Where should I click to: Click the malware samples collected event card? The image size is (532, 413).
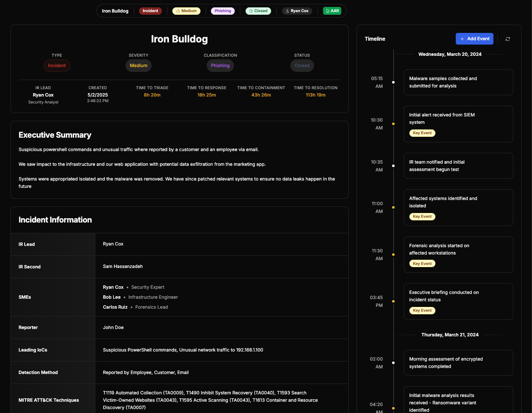coord(458,82)
